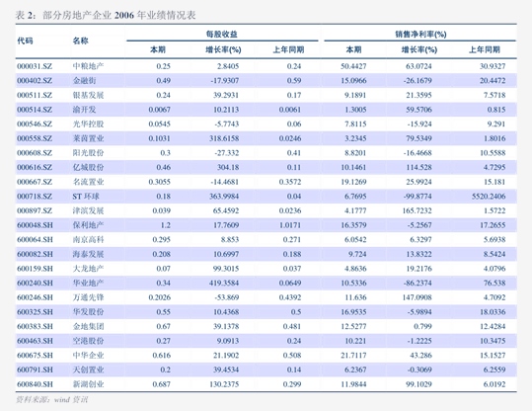532x411 pixels.
Task: Select company name 金融街
Action: tap(84, 80)
